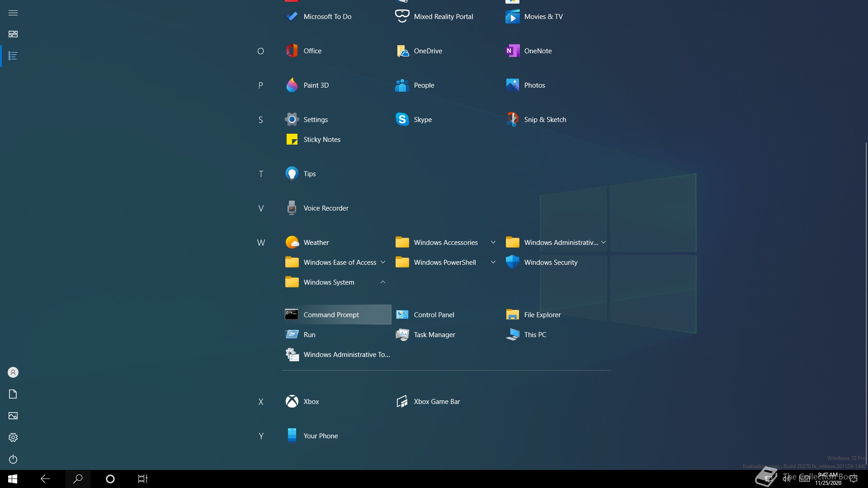The width and height of the screenshot is (868, 488).
Task: Expand the Start hamburger menu
Action: coord(13,13)
